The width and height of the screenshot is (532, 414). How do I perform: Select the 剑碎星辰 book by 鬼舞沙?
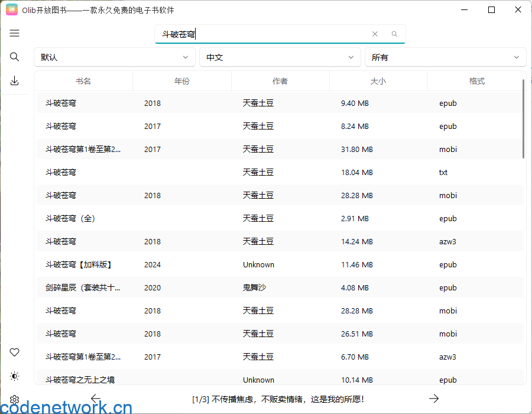pyautogui.click(x=83, y=288)
